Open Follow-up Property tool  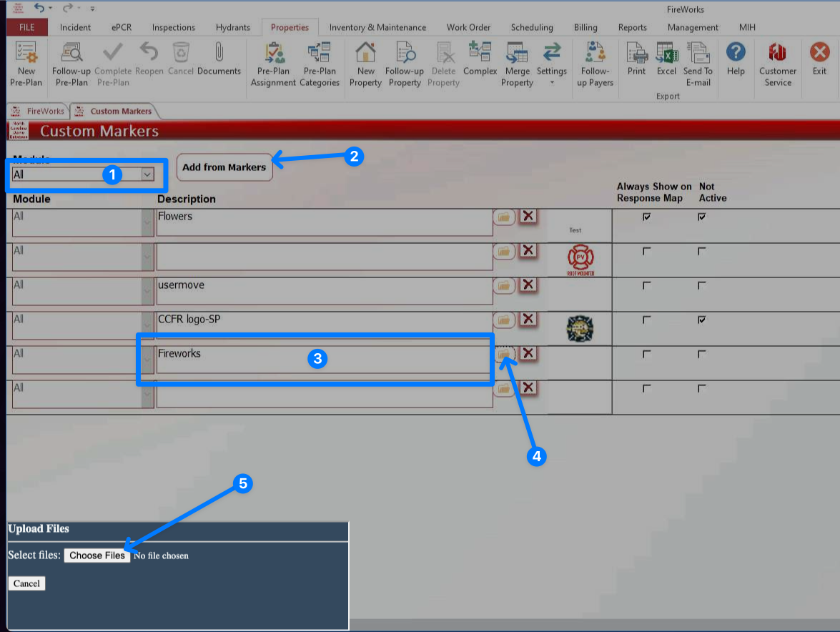point(405,64)
